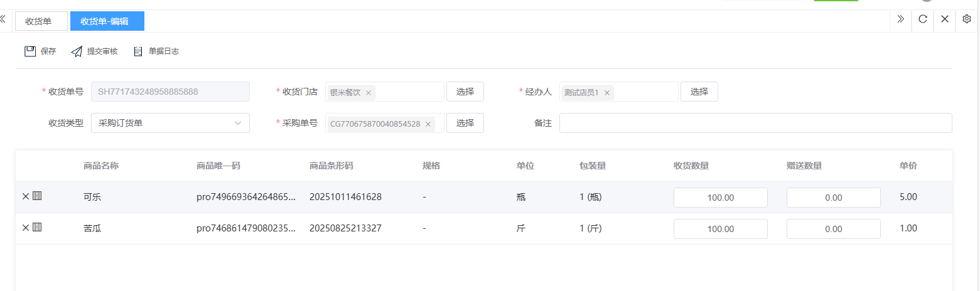Click 选择 button next to 收货门店
Screen dimensions: 980x291
tap(465, 92)
